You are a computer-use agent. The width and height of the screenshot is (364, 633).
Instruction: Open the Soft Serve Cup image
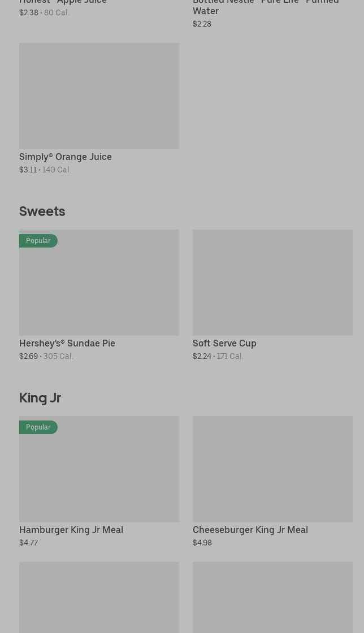(272, 283)
